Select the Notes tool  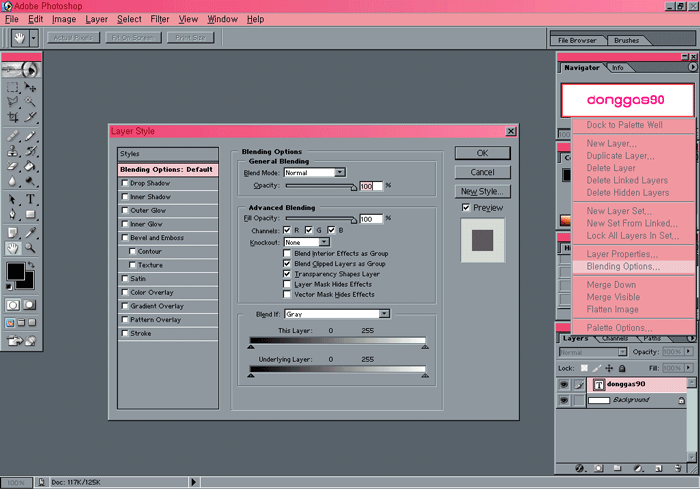coord(12,233)
